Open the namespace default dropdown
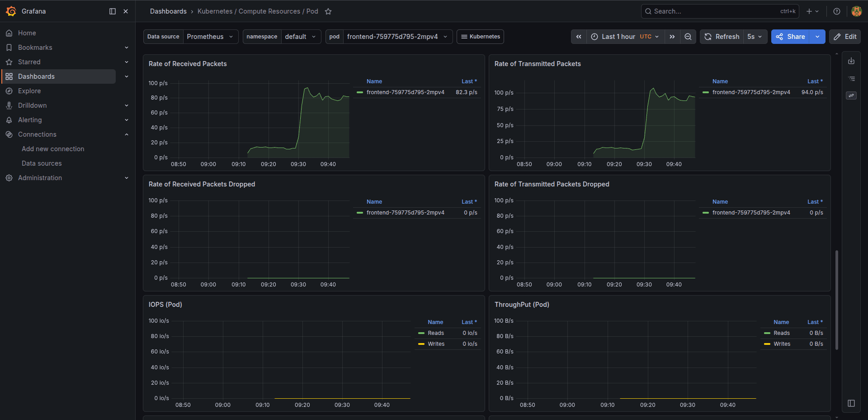868x420 pixels. point(301,37)
